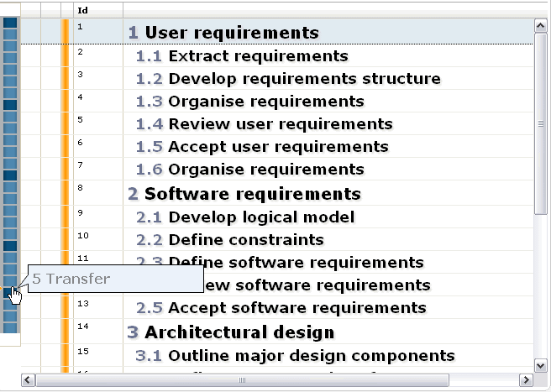Click the overview strip block under the hand cursor

pos(10,293)
